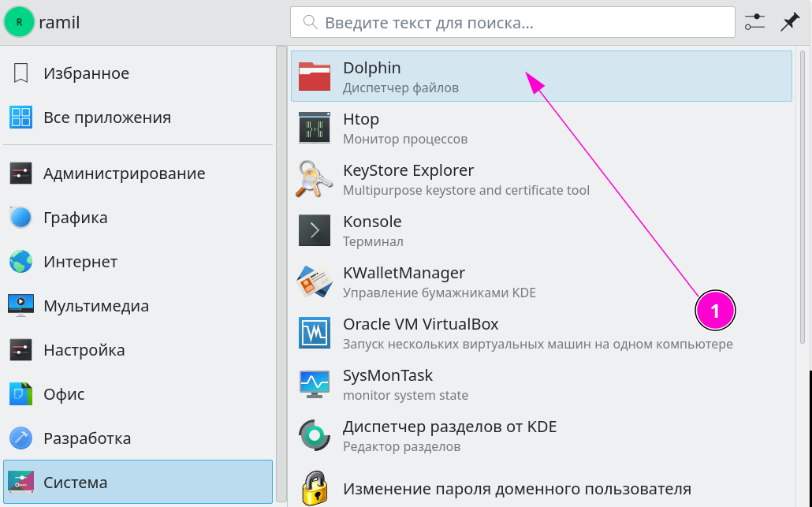812x507 pixels.
Task: Select the Система category label
Action: tap(75, 483)
